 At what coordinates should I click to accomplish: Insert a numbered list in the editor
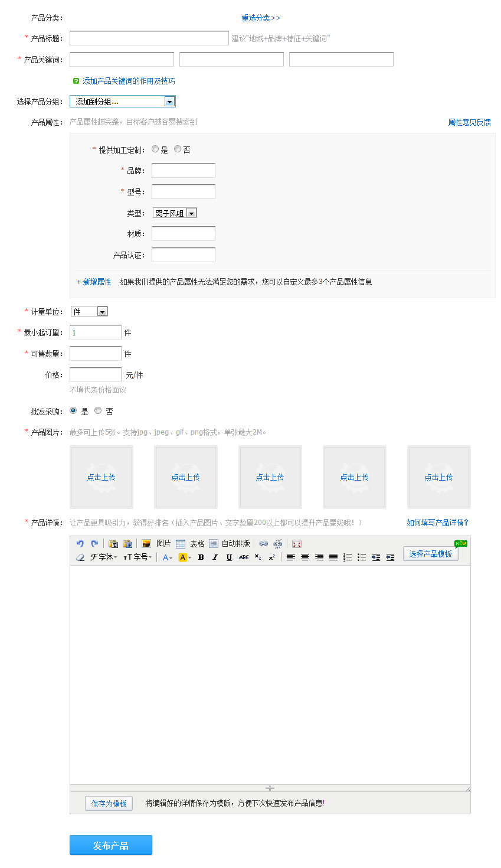tap(348, 557)
